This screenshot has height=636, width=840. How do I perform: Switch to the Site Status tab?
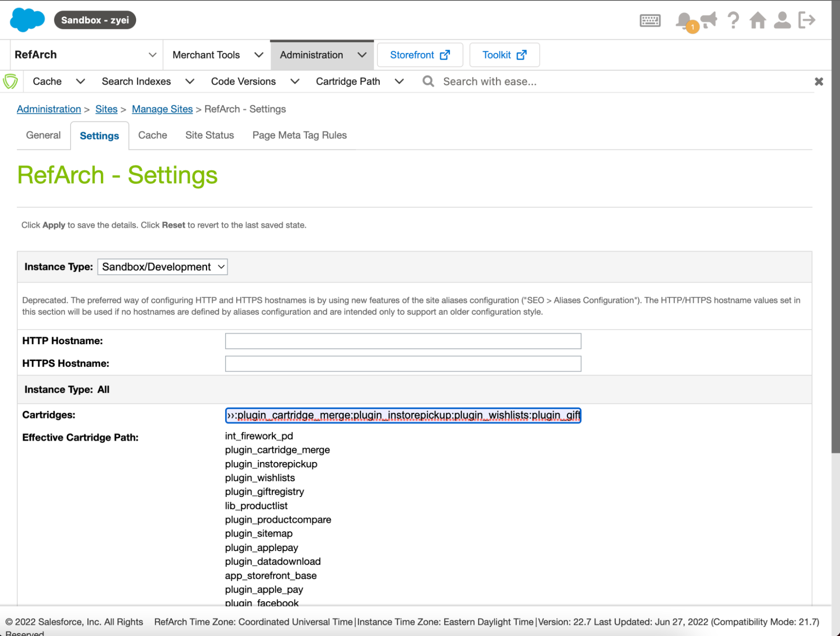point(209,135)
